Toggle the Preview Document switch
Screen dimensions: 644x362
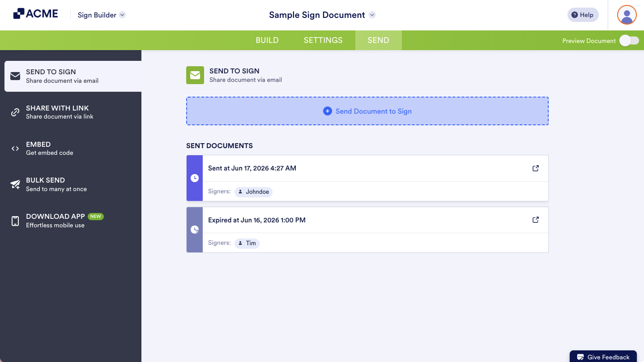(x=629, y=41)
